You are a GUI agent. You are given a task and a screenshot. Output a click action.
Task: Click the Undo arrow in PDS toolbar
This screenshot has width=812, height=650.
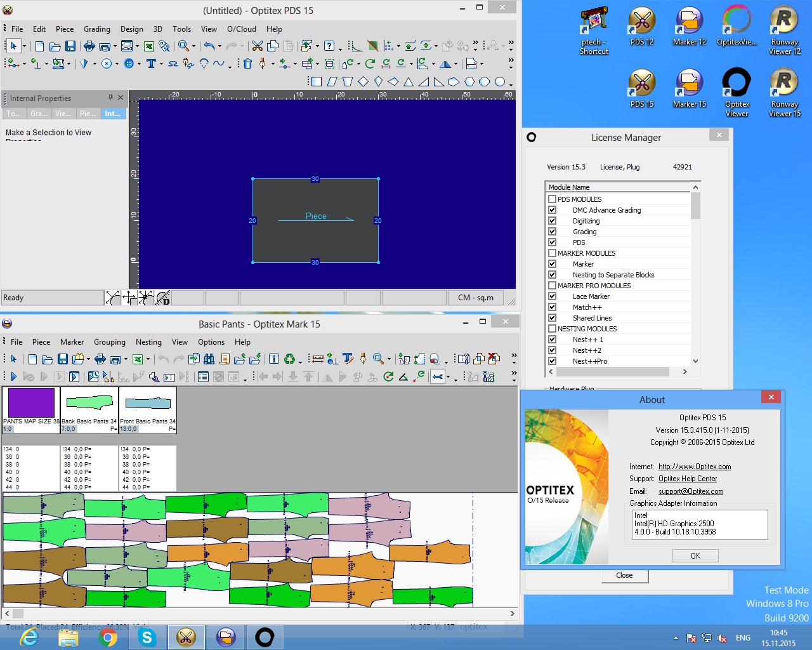[x=209, y=46]
